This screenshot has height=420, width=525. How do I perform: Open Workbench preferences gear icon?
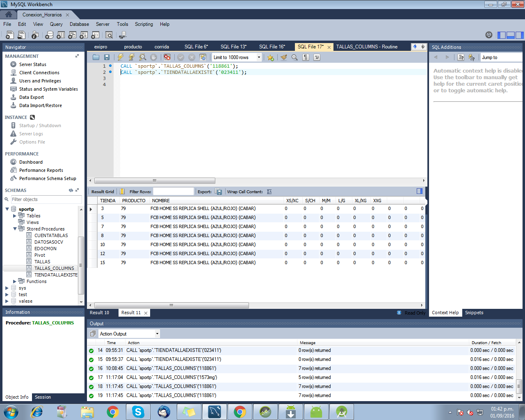[x=489, y=35]
